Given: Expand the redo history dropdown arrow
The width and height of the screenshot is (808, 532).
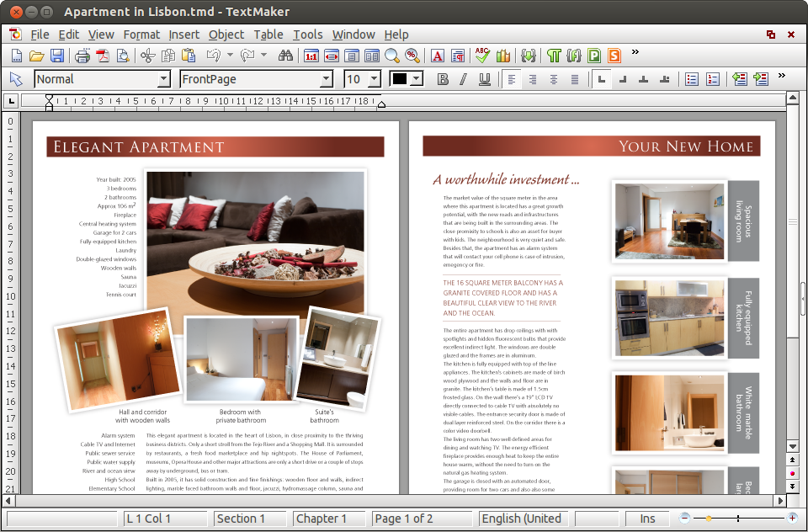Looking at the screenshot, I should click(263, 55).
